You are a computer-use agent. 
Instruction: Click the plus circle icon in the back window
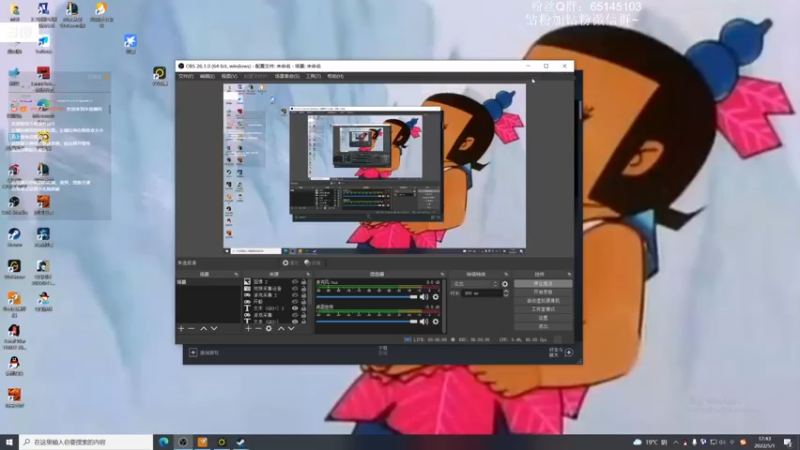tap(569, 352)
